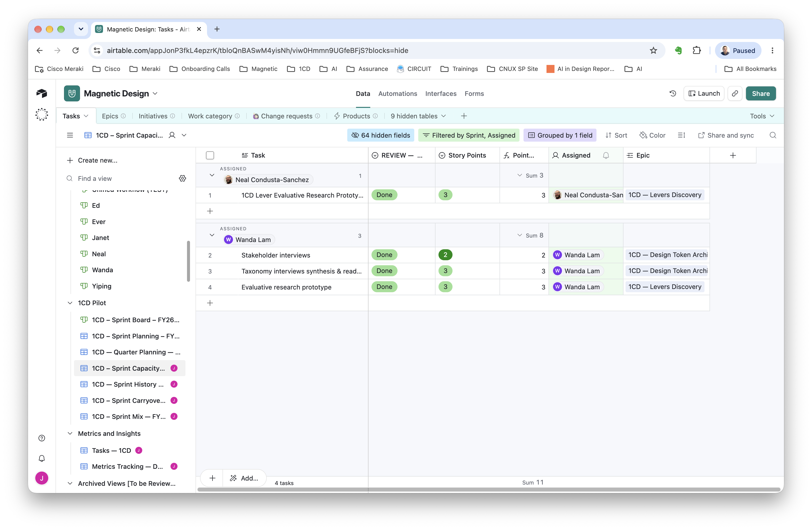Open the search records magnifier icon

coord(773,135)
